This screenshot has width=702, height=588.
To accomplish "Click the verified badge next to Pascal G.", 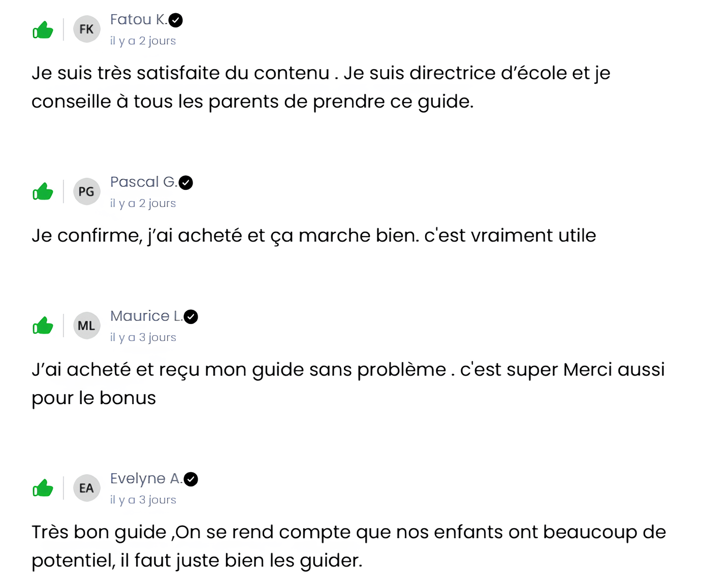I will [186, 183].
